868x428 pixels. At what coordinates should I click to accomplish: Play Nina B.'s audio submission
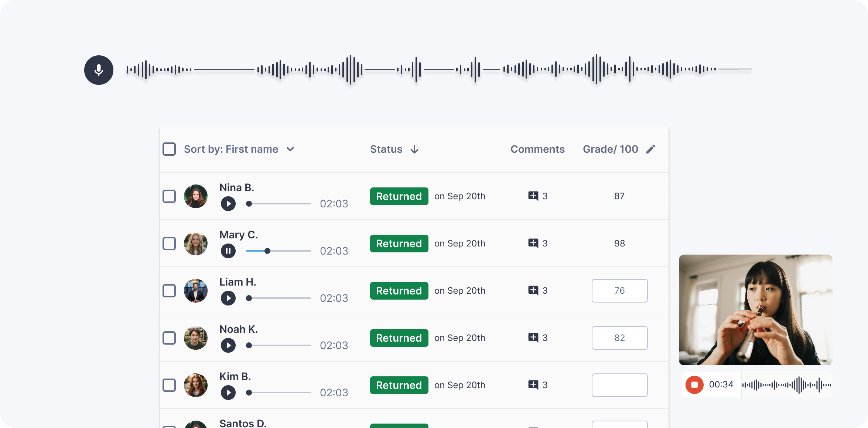(228, 204)
